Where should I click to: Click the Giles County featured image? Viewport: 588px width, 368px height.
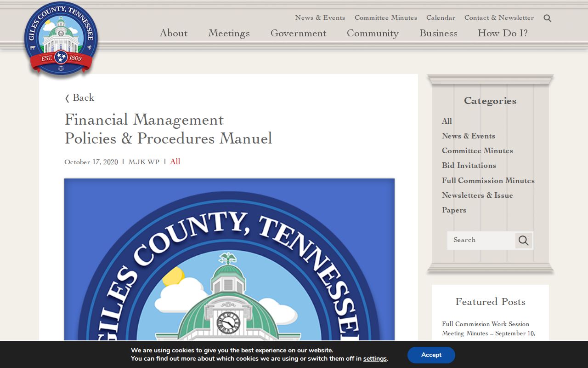pos(229,259)
